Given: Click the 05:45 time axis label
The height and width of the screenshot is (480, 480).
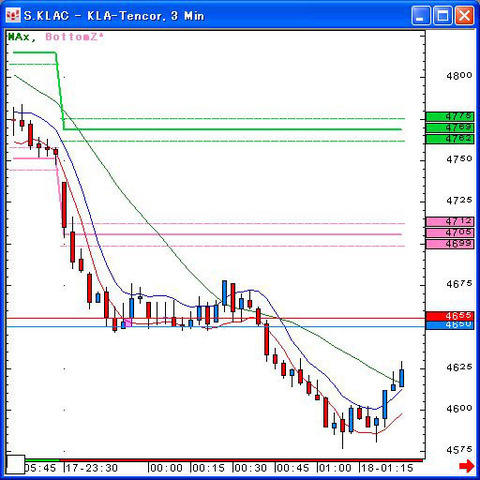Looking at the screenshot, I should click(x=40, y=468).
